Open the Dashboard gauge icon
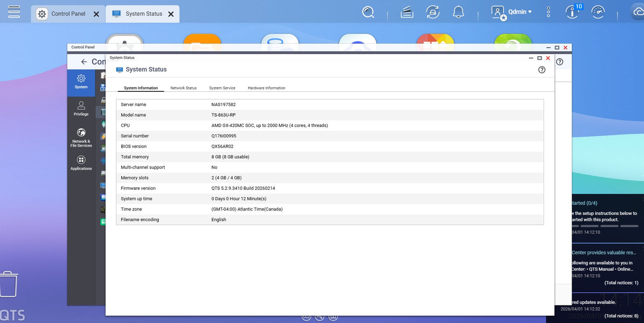 click(598, 12)
